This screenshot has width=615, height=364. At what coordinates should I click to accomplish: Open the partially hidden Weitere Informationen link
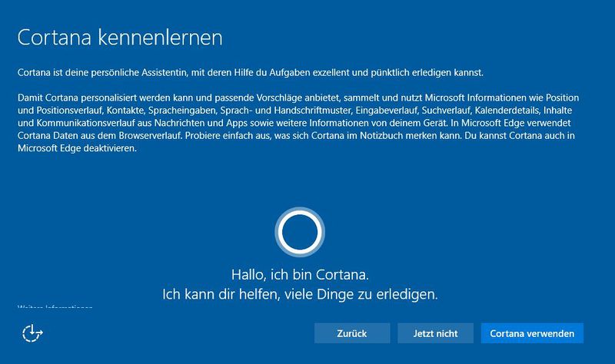(55, 307)
